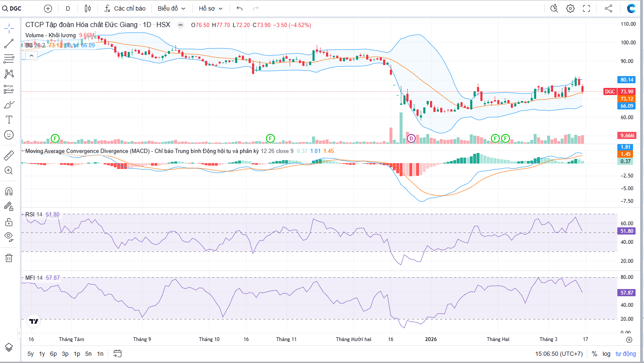Toggle magnet mode on
The width and height of the screenshot is (644, 363).
(9, 191)
